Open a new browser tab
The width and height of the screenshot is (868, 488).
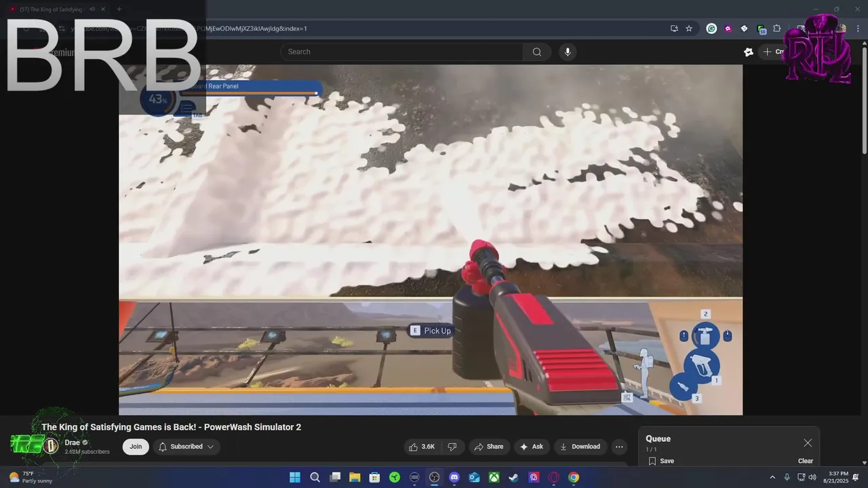(x=119, y=9)
